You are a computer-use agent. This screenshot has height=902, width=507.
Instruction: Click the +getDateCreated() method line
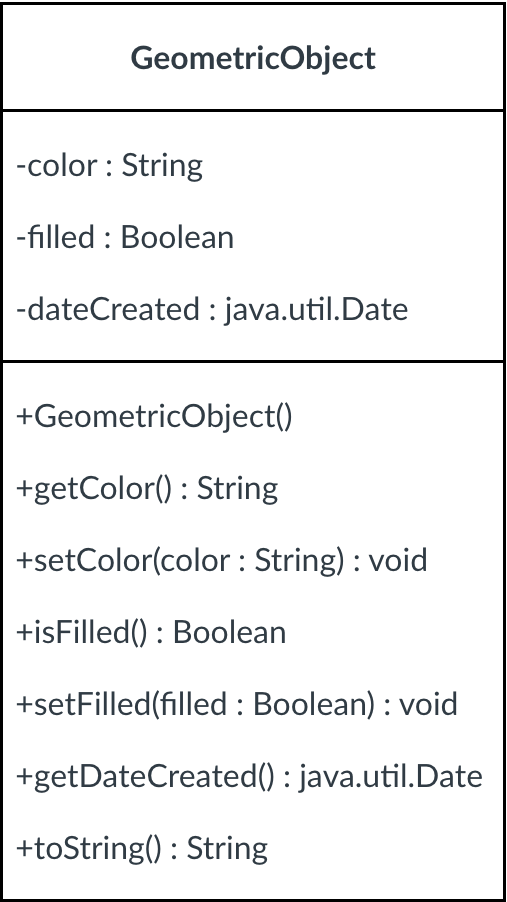pos(249,777)
